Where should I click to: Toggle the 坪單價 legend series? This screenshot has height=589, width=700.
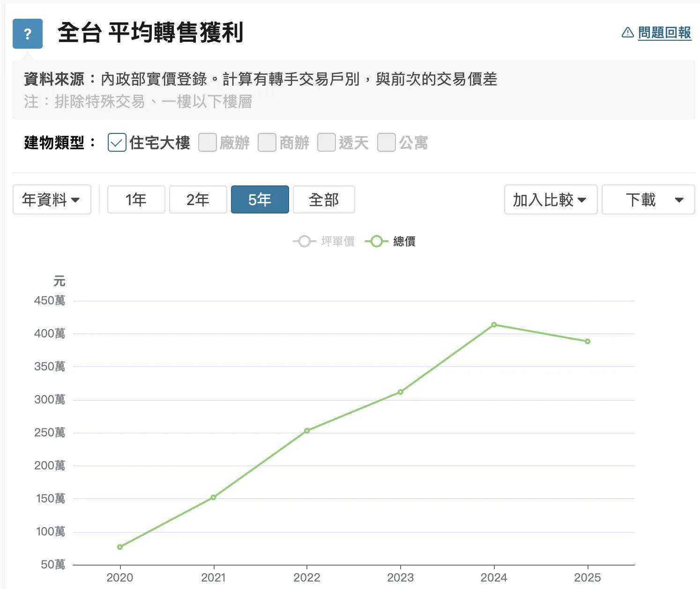click(324, 241)
